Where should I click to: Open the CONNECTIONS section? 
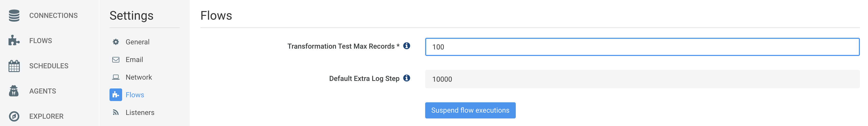(53, 15)
